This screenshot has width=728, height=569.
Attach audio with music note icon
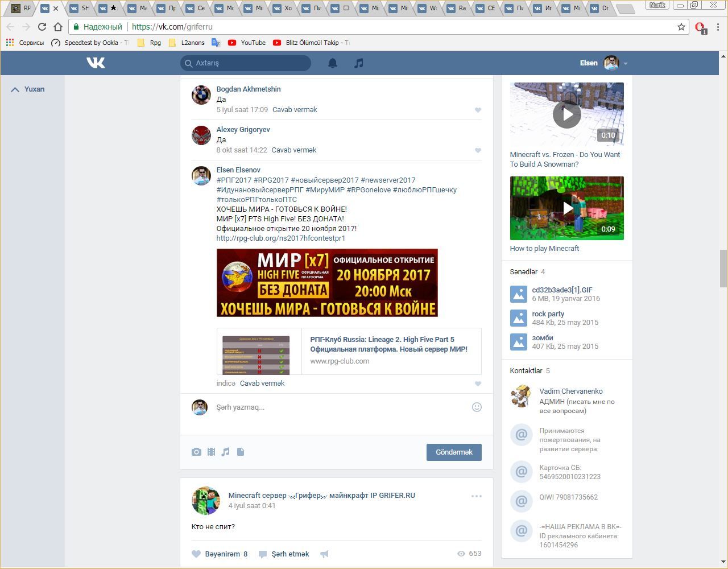click(226, 452)
